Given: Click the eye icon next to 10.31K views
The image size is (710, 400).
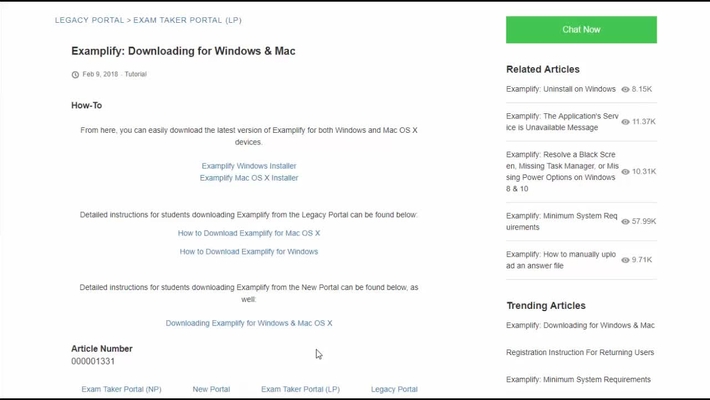Looking at the screenshot, I should tap(625, 172).
